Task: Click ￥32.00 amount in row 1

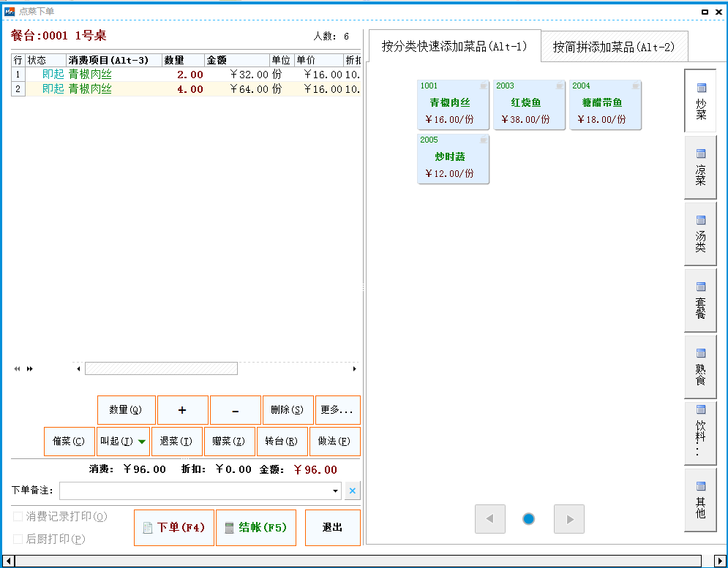Action: (x=249, y=75)
